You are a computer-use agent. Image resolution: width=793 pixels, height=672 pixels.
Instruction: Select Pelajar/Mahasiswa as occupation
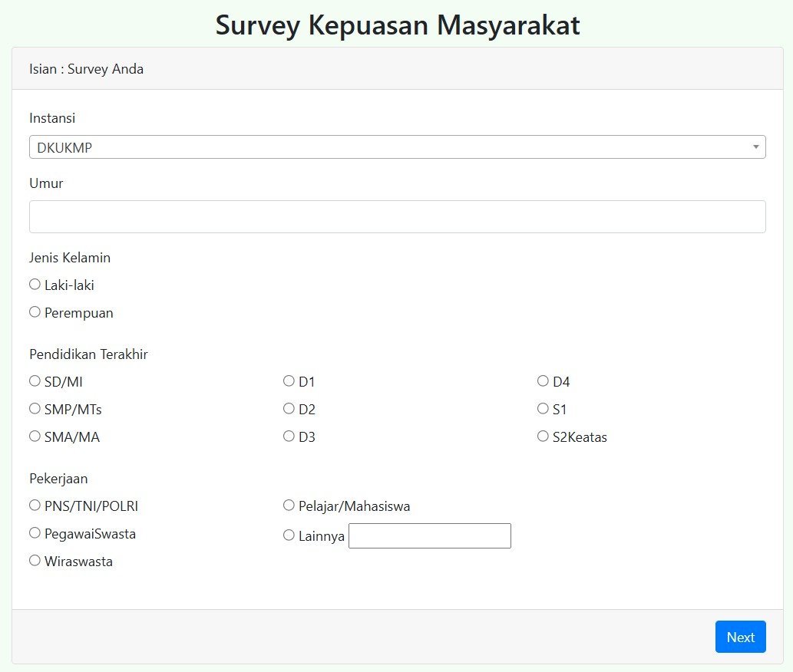click(x=289, y=506)
